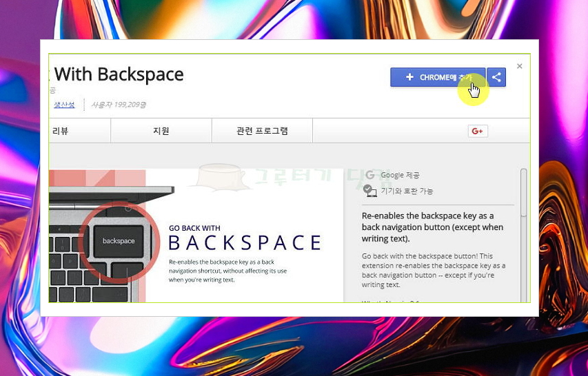
Task: Click the Google+ share button
Action: (478, 131)
